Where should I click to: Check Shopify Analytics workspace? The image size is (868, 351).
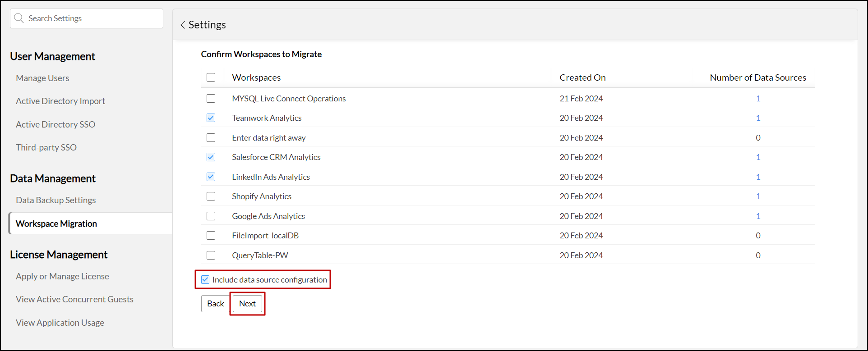pos(211,196)
